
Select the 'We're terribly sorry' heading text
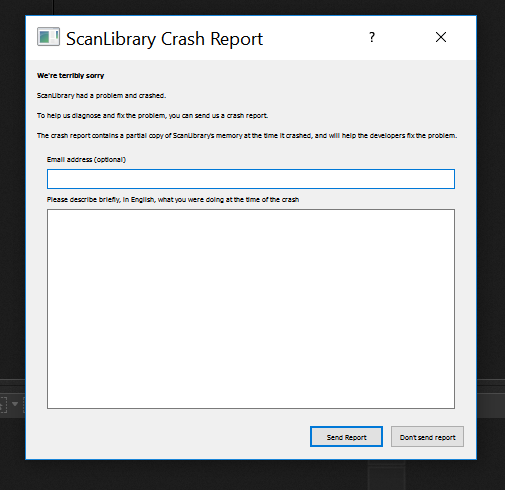point(71,76)
